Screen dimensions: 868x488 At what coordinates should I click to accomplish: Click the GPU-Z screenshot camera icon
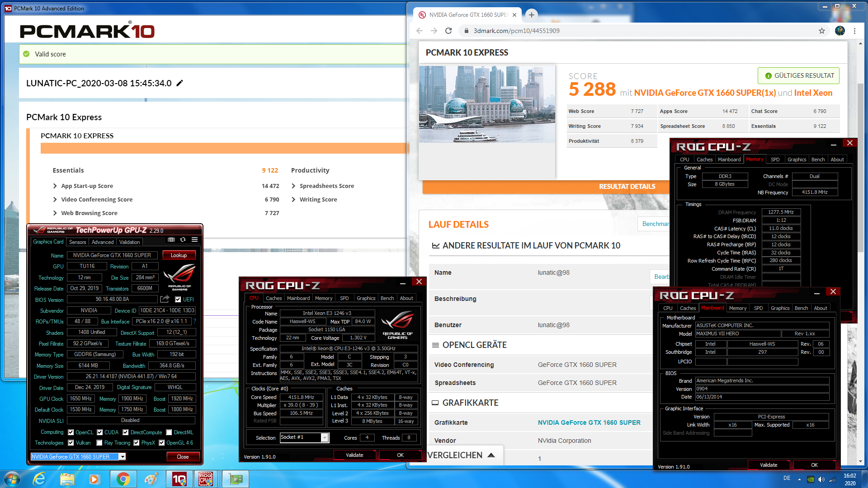click(171, 239)
